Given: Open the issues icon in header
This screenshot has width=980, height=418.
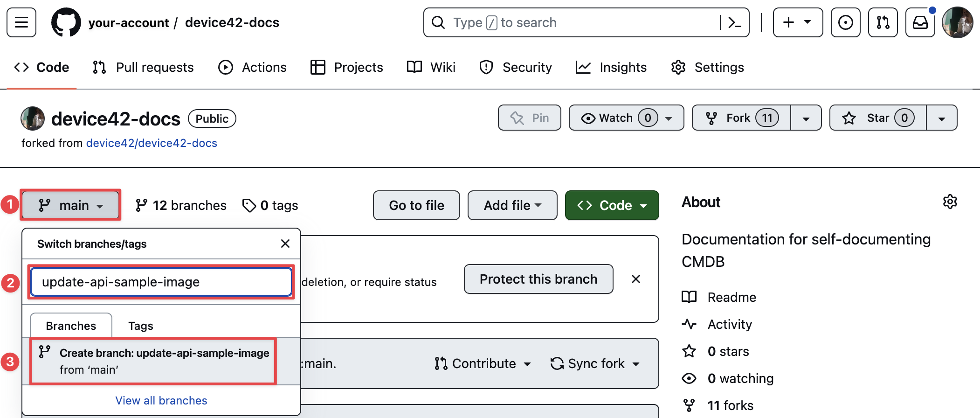Looking at the screenshot, I should click(x=845, y=22).
